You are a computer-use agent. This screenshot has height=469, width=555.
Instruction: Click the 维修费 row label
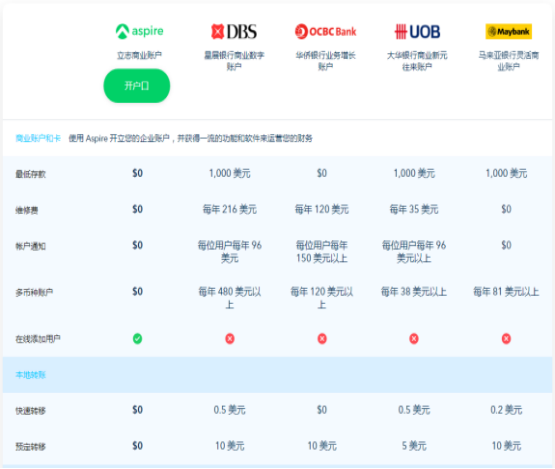27,210
